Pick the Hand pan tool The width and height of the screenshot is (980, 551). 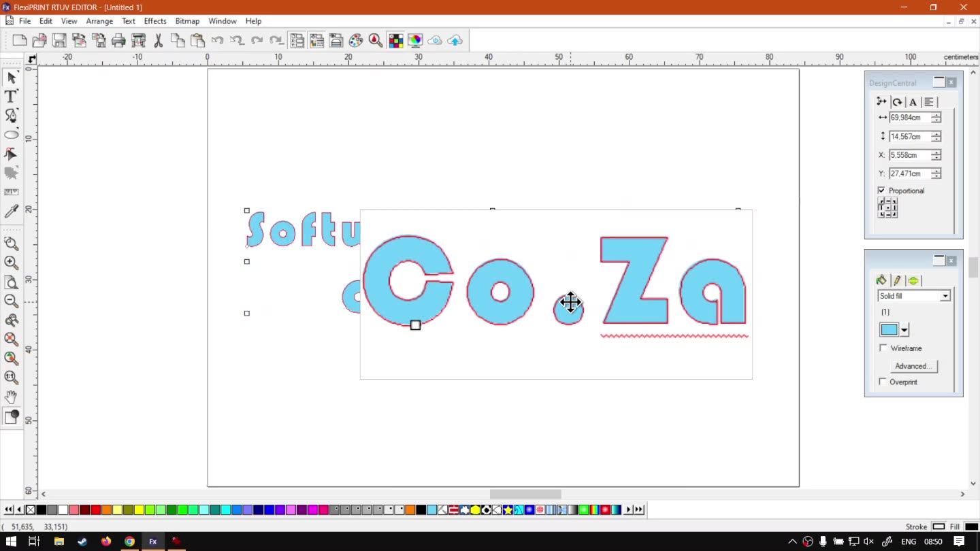(11, 397)
